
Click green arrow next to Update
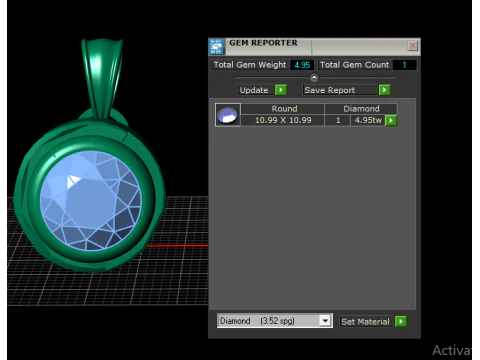tap(281, 90)
